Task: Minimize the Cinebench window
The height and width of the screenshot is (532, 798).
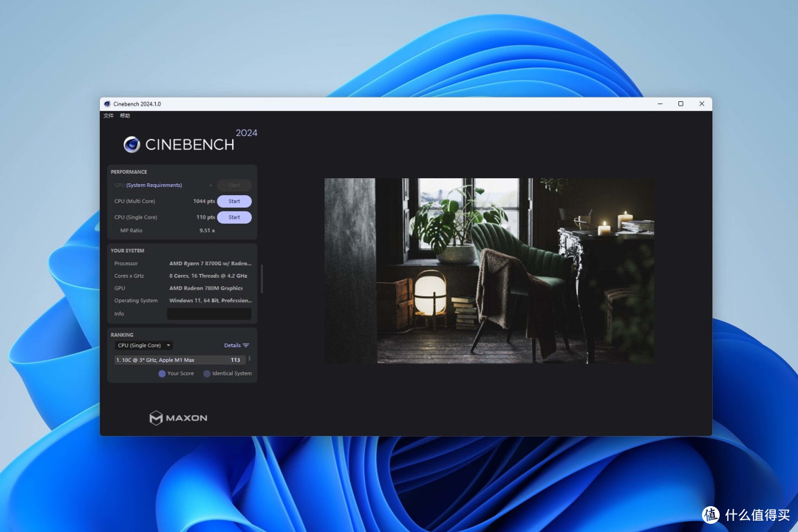Action: (660, 104)
